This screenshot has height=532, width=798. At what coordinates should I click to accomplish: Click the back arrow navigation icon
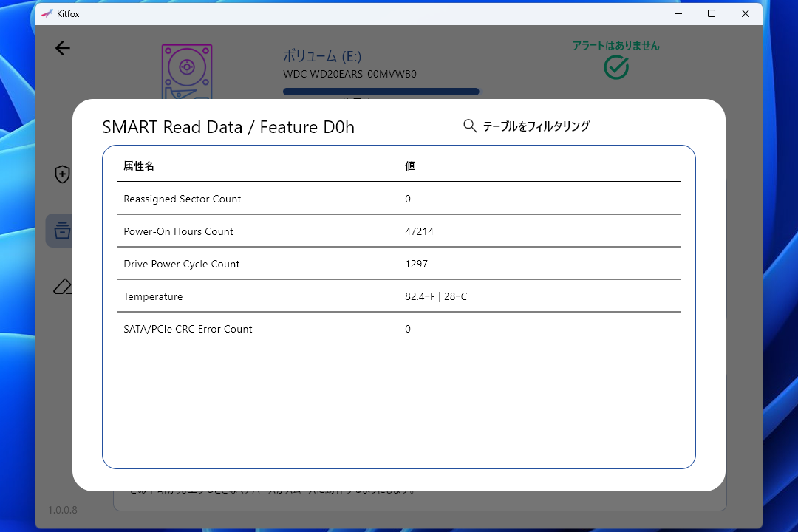(63, 48)
